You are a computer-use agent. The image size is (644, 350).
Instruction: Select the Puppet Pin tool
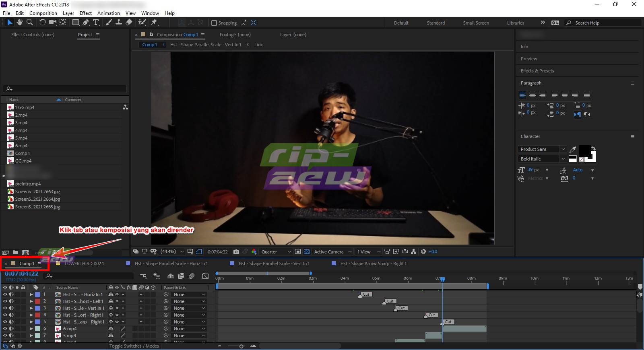click(x=154, y=23)
